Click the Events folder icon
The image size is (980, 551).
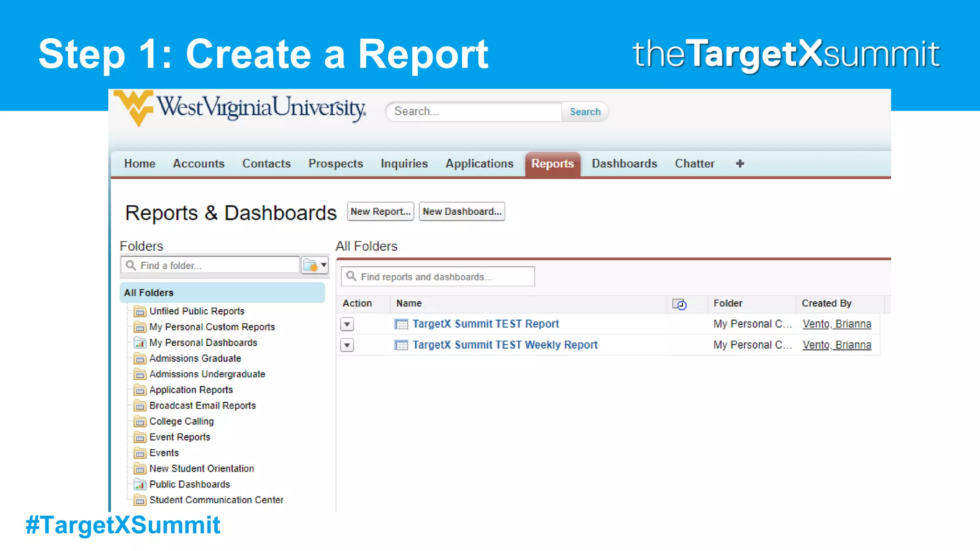(140, 453)
